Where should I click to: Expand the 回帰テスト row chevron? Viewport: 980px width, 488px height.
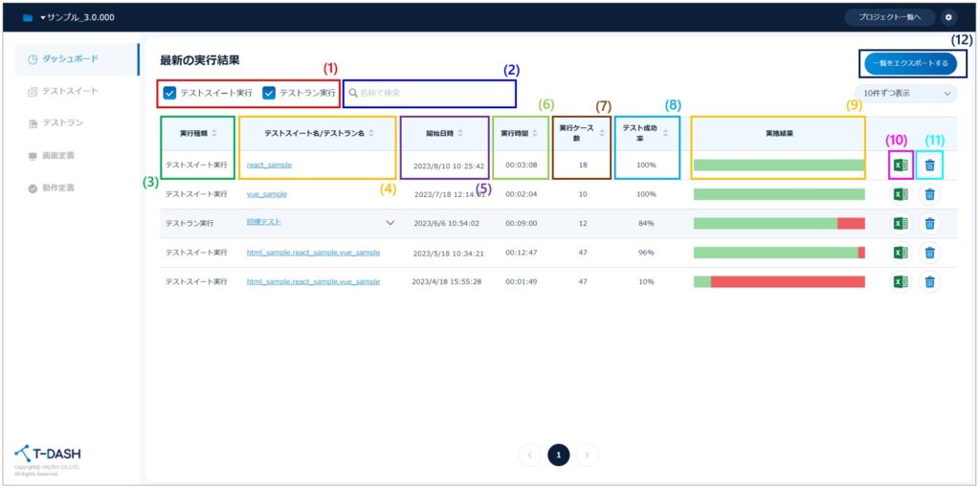(x=390, y=223)
